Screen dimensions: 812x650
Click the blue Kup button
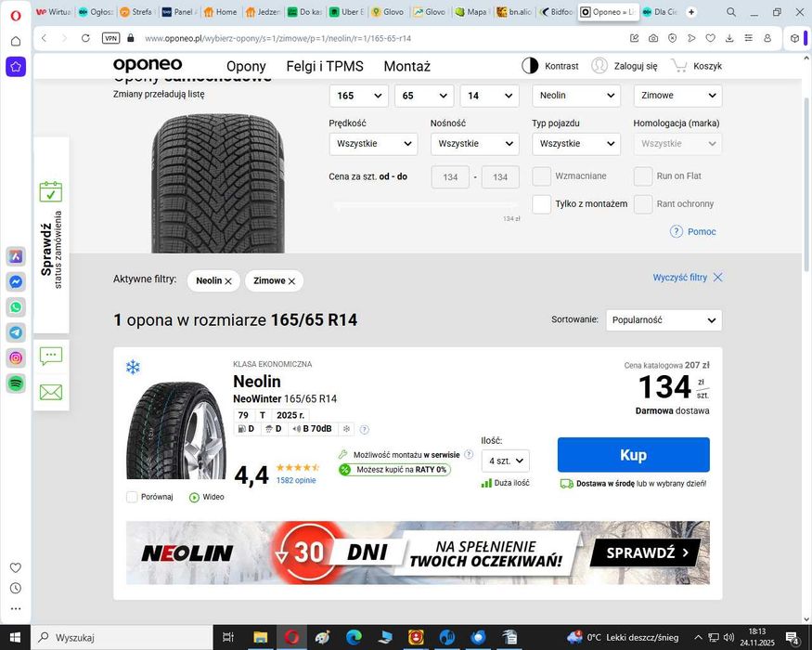pyautogui.click(x=633, y=455)
